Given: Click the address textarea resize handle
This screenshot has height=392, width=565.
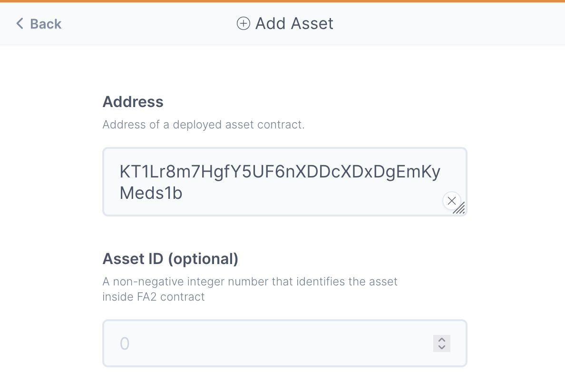Looking at the screenshot, I should coord(459,208).
